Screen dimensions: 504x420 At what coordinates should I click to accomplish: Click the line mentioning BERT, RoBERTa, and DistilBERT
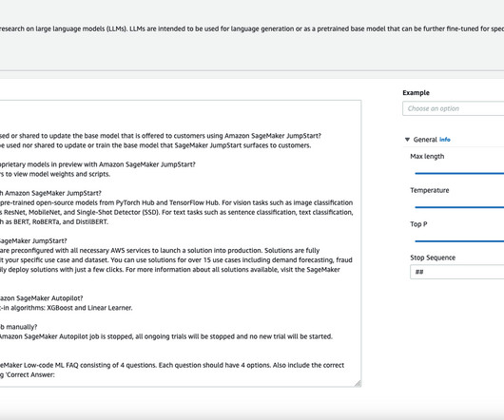click(x=54, y=222)
